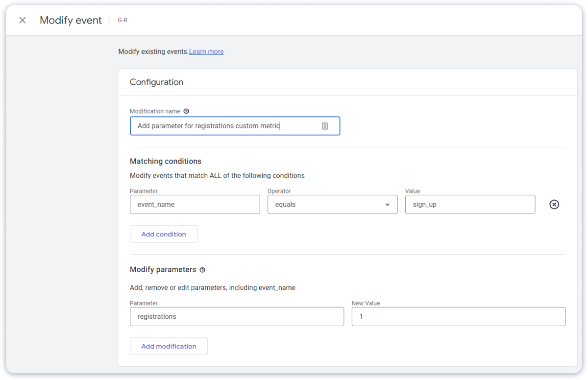
Task: Expand operator choices with the dropdown arrow
Action: tap(387, 204)
